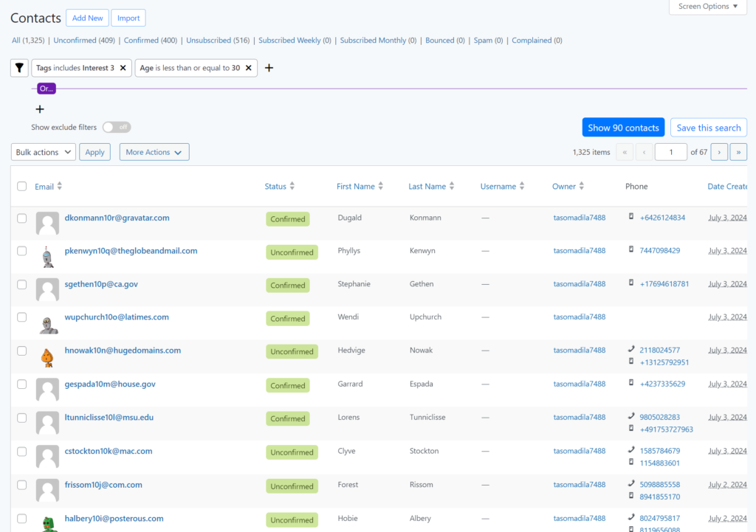Click the filter funnel icon
The width and height of the screenshot is (756, 532).
19,68
